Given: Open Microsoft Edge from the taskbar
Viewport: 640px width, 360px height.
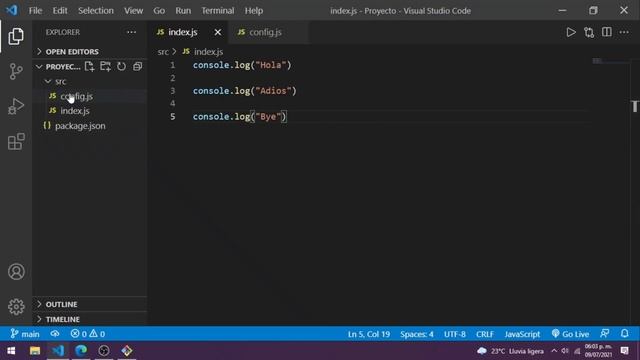Looking at the screenshot, I should pos(81,351).
